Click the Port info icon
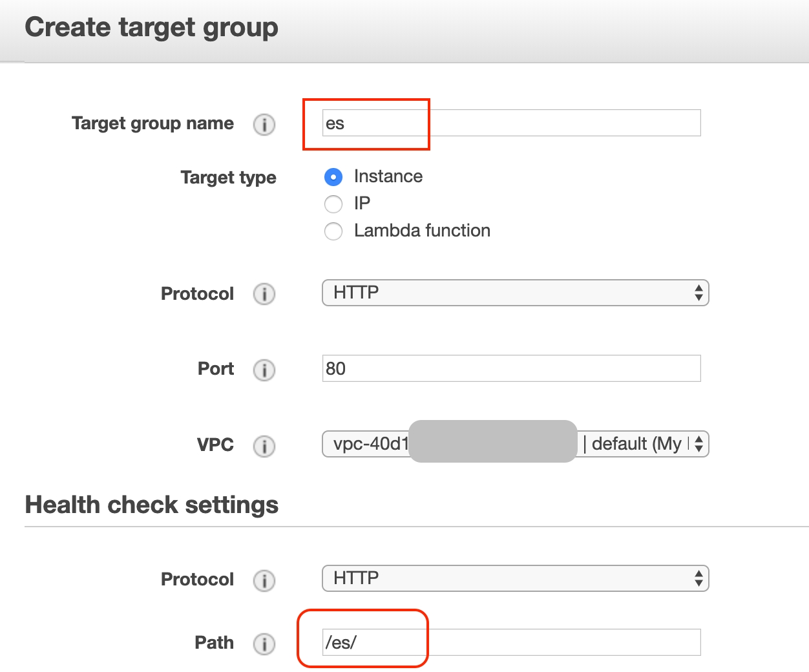This screenshot has width=809, height=672. point(264,370)
